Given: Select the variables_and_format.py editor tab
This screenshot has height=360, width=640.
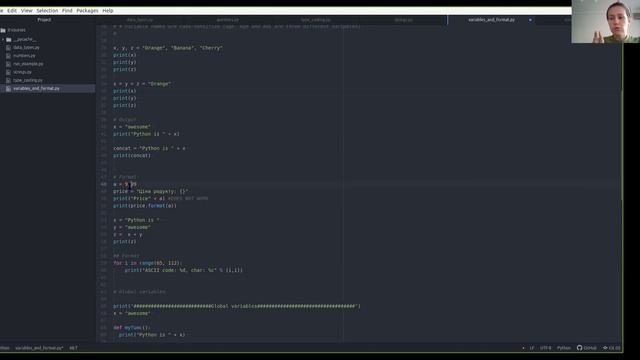Looking at the screenshot, I should 491,20.
